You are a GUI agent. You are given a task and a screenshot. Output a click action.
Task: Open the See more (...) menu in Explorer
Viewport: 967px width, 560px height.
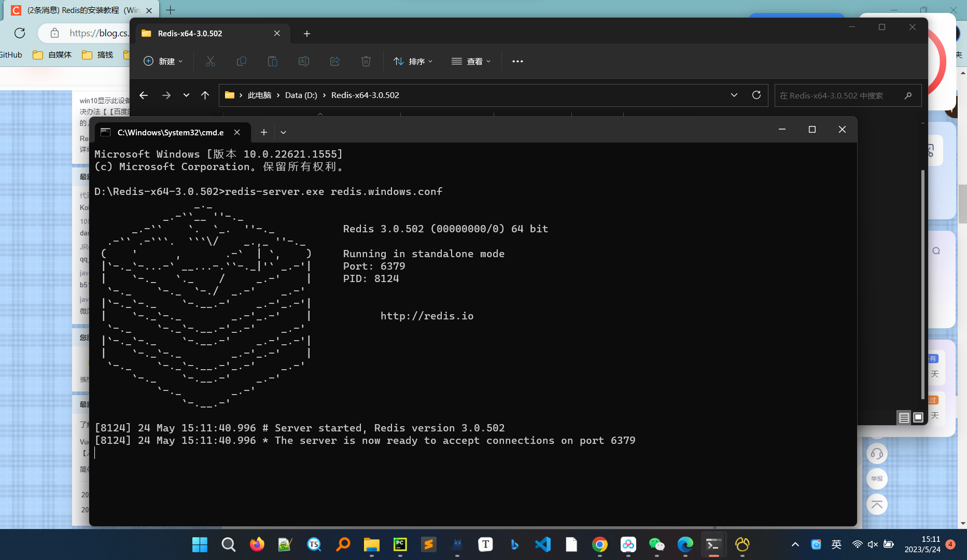point(517,61)
